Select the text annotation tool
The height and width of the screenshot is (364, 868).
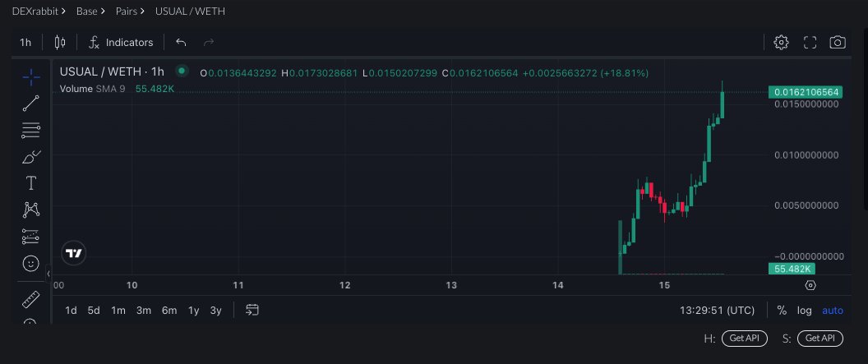pyautogui.click(x=31, y=183)
